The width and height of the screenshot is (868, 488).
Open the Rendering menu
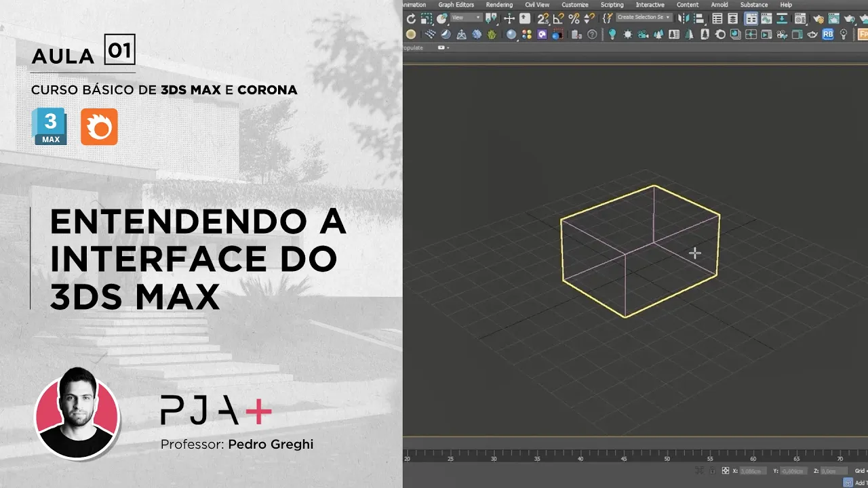click(x=499, y=5)
